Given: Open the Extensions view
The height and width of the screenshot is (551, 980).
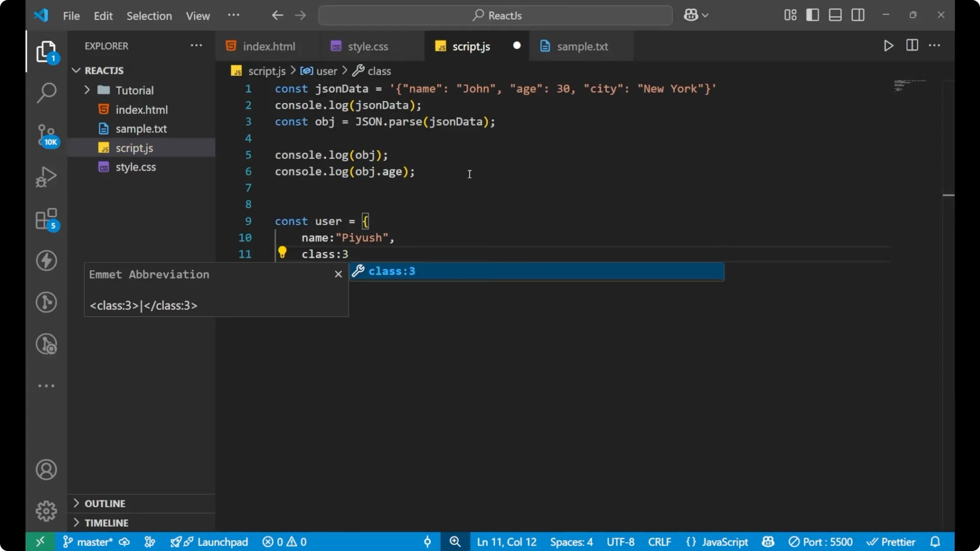Looking at the screenshot, I should (46, 219).
